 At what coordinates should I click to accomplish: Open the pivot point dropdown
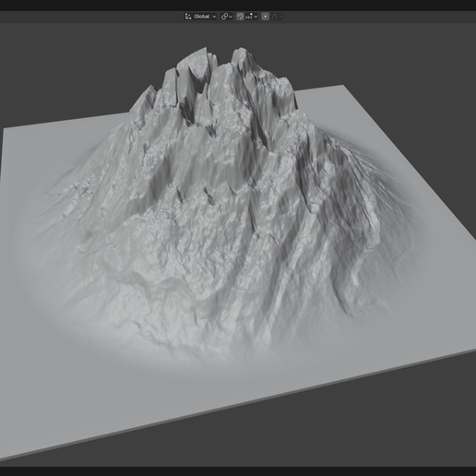227,17
